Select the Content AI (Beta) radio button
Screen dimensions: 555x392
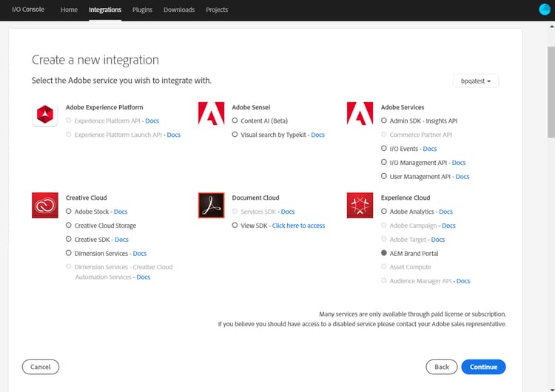click(235, 121)
